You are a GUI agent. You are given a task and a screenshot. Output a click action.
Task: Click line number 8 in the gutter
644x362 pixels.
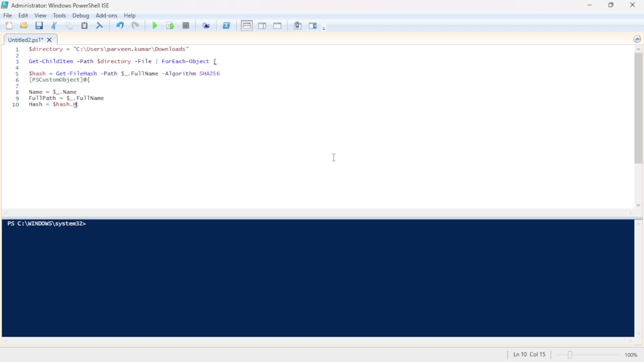17,92
